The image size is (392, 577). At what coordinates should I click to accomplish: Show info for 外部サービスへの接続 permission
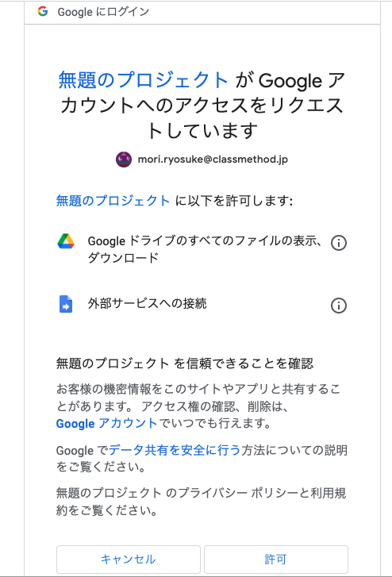339,306
